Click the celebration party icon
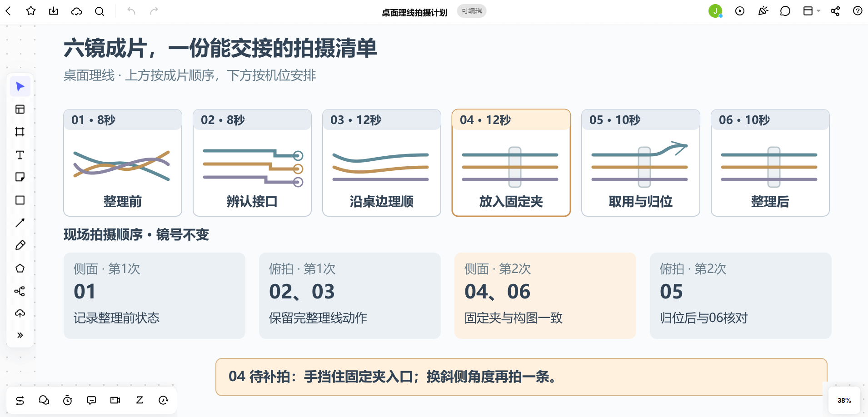This screenshot has width=868, height=417. [763, 11]
